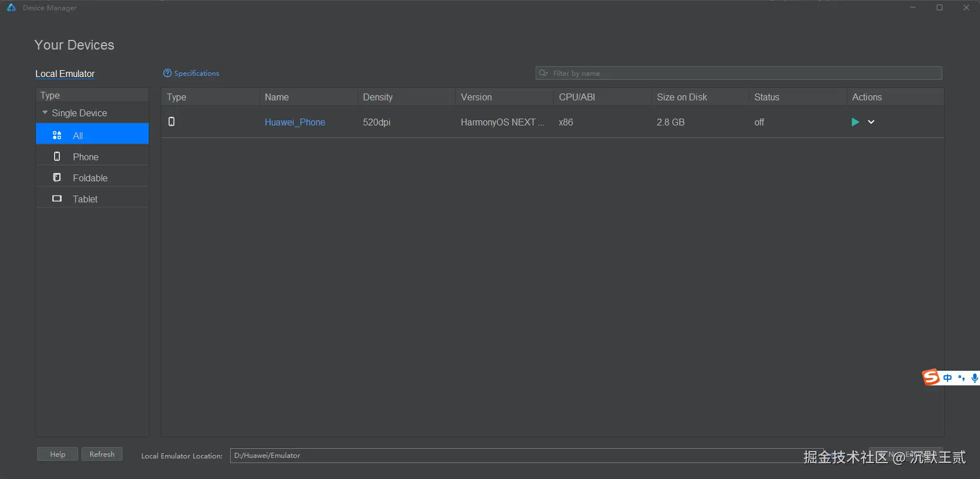Click the Actions column header
The image size is (980, 479).
pyautogui.click(x=895, y=97)
